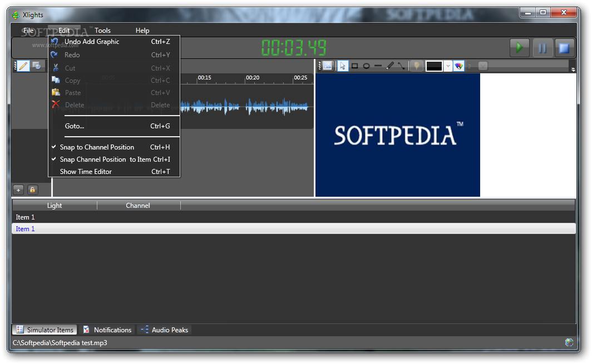Select the highlighted blue Item 1 row
This screenshot has height=364, width=592.
pyautogui.click(x=294, y=228)
